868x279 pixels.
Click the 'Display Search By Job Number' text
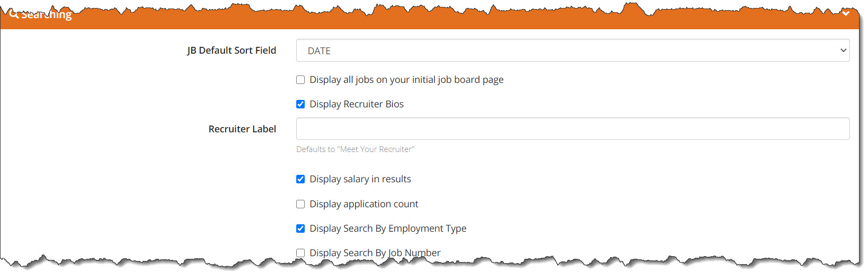click(x=375, y=253)
